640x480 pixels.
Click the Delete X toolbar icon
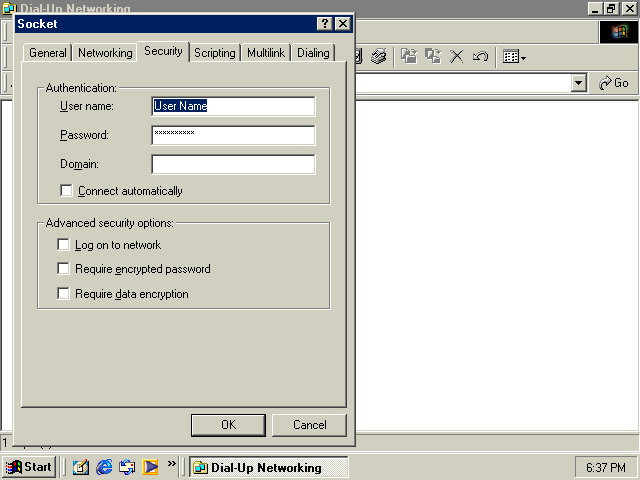[x=457, y=56]
